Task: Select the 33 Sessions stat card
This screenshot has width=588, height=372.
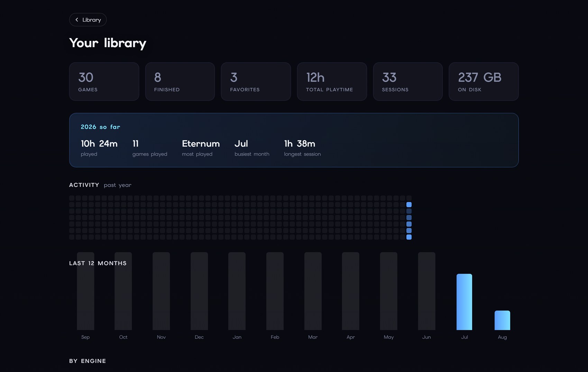Action: 408,82
